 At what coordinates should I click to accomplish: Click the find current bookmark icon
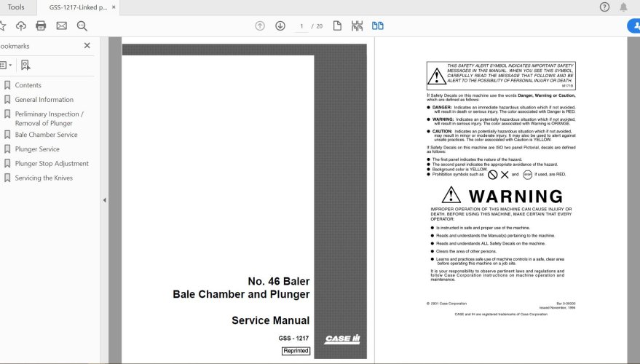tap(25, 65)
